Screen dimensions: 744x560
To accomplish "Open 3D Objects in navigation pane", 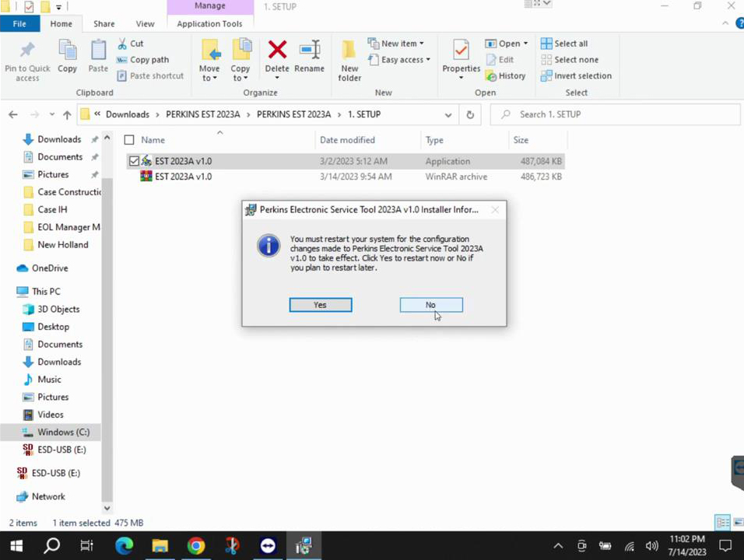I will 58,309.
